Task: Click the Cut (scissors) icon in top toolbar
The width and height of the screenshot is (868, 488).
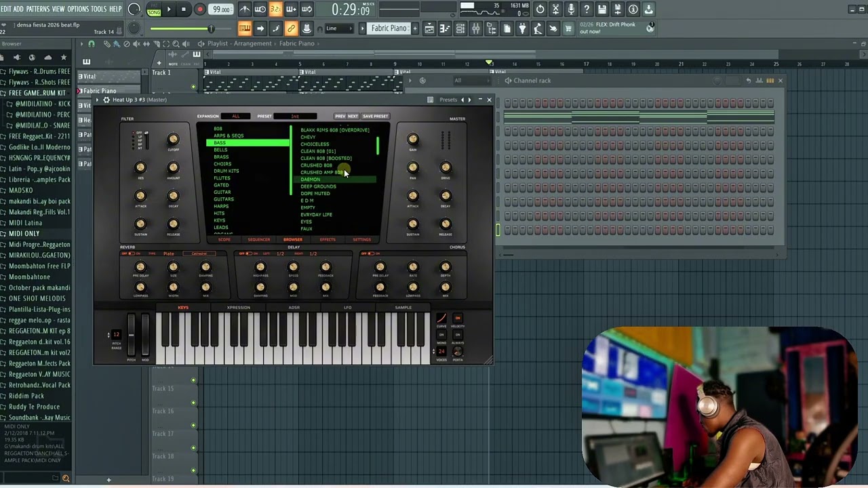Action: (555, 9)
